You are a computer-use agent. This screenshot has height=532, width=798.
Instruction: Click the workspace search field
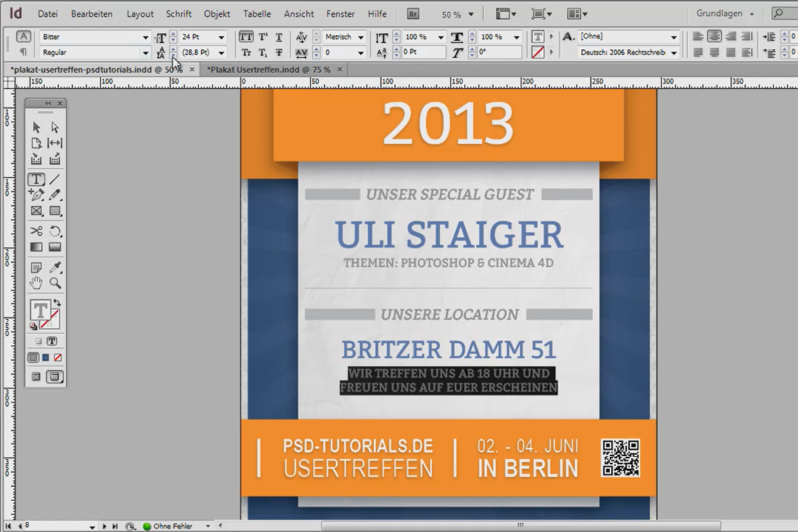point(785,13)
